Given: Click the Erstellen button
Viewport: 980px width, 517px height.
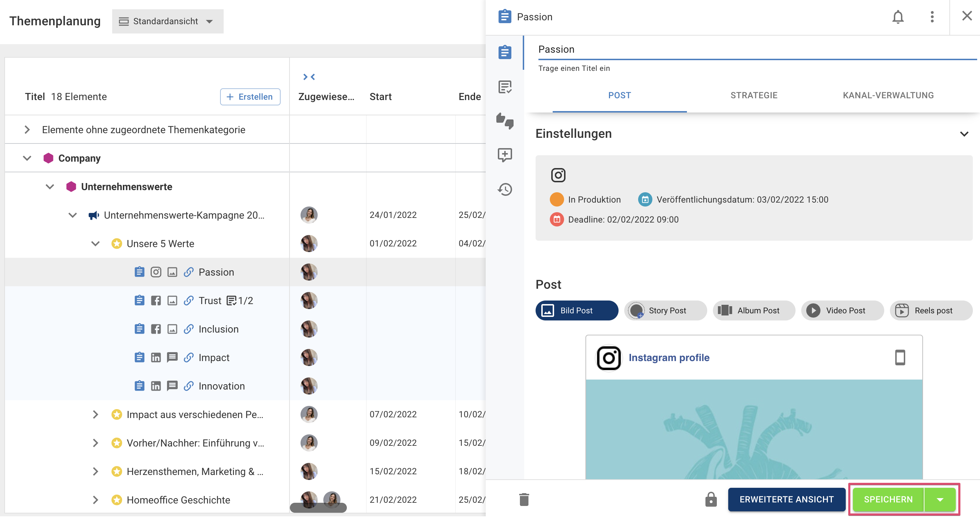Looking at the screenshot, I should 250,96.
